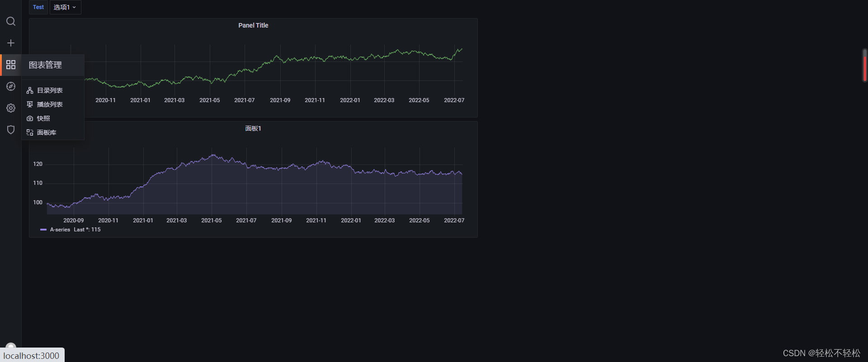
Task: Open the 选项1 variable dropdown
Action: [x=65, y=7]
